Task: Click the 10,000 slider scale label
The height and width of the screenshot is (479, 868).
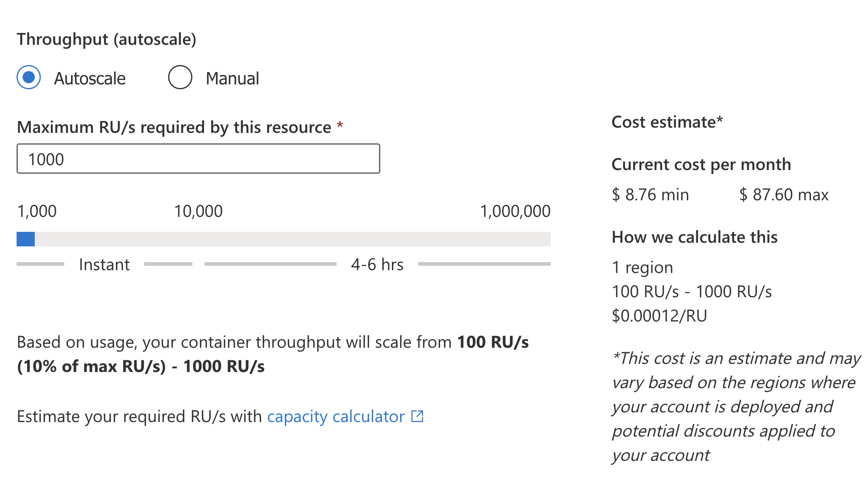Action: [198, 211]
